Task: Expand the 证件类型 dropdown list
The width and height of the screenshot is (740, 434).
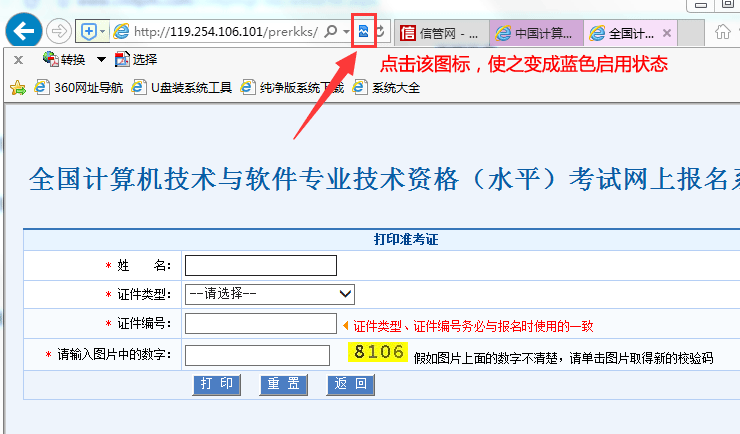Action: (270, 294)
